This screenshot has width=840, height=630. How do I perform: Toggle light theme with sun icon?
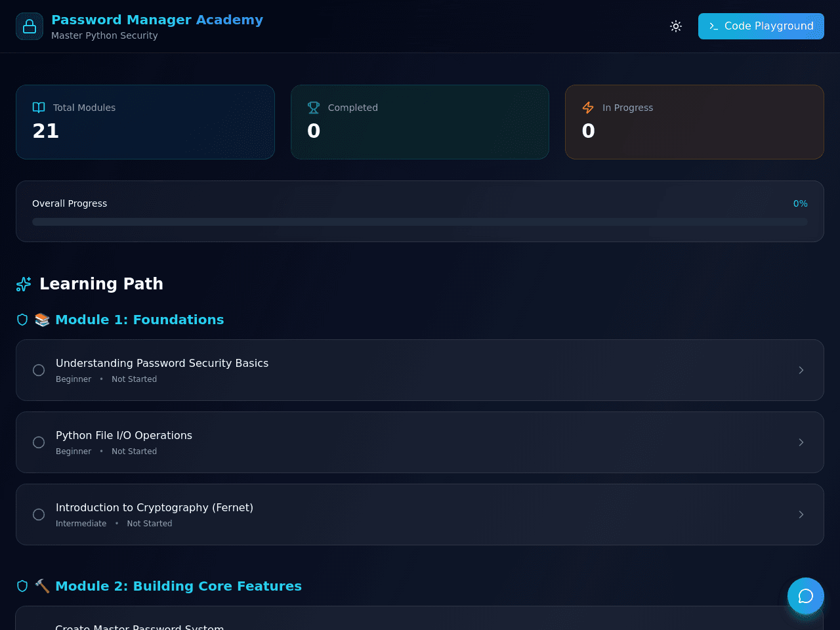[x=676, y=26]
